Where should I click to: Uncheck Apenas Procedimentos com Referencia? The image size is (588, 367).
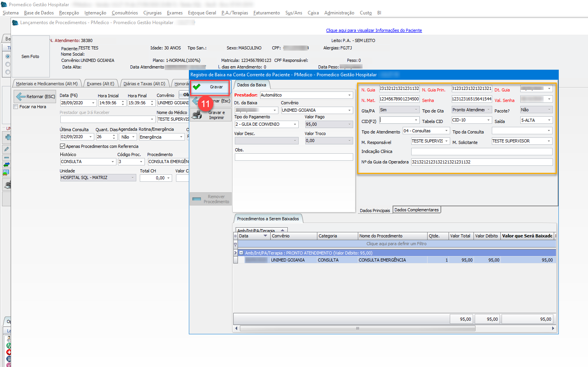tap(62, 146)
